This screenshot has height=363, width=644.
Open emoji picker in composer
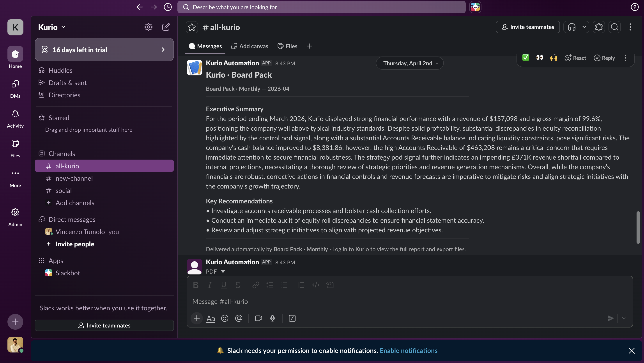[225, 318]
